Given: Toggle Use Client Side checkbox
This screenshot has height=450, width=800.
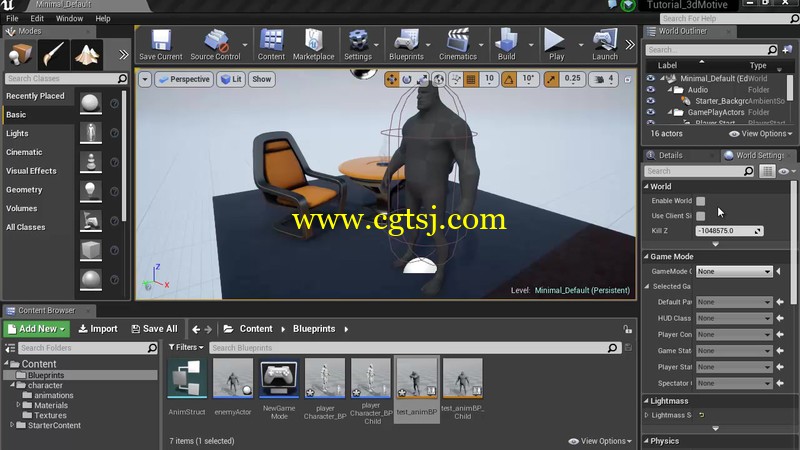Looking at the screenshot, I should coord(701,216).
